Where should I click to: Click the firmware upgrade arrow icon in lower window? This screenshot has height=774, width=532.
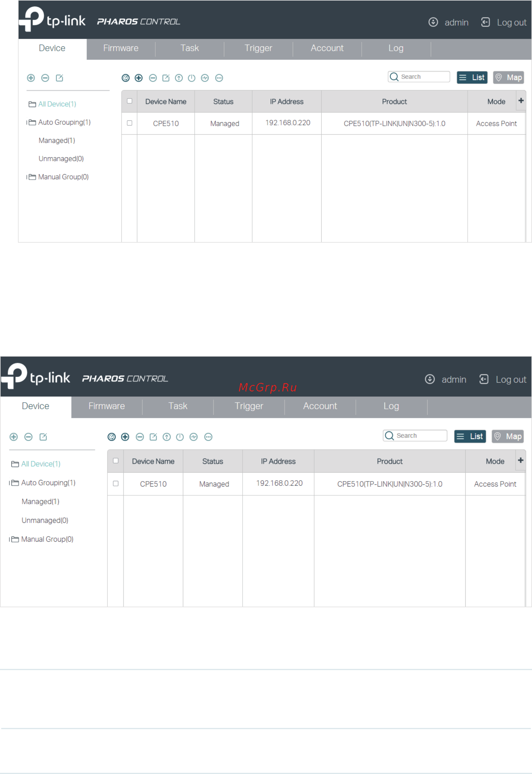(x=167, y=437)
